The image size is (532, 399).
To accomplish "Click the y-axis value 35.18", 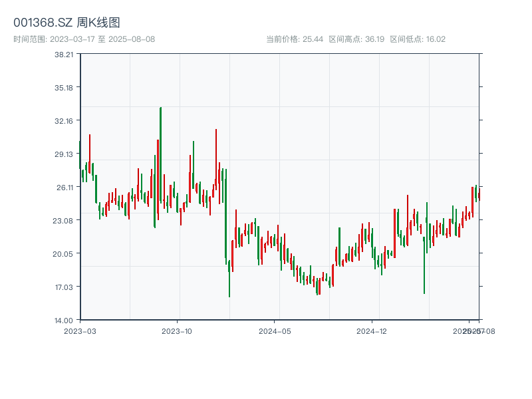I will (64, 88).
